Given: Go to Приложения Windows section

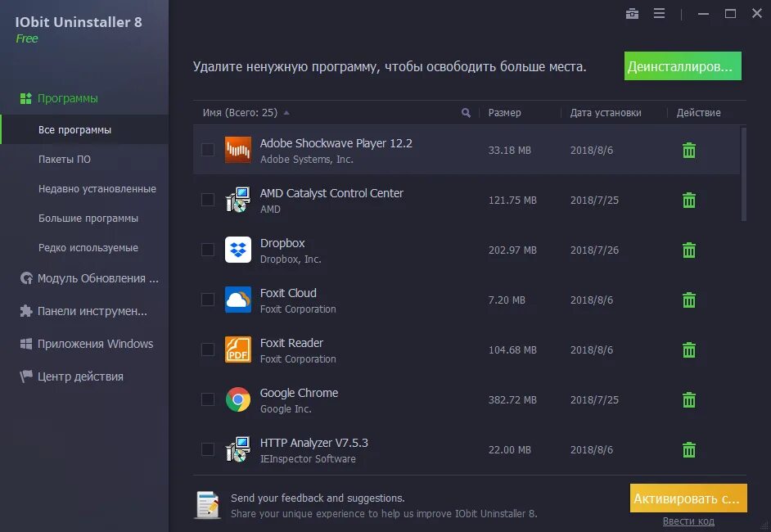Looking at the screenshot, I should tap(86, 344).
